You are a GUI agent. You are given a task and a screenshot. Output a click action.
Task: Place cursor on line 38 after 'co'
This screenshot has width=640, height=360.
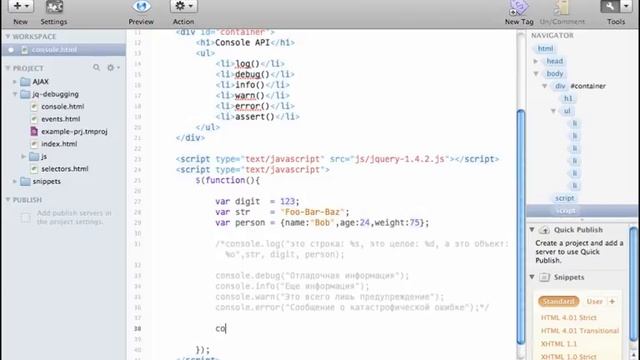pos(227,329)
